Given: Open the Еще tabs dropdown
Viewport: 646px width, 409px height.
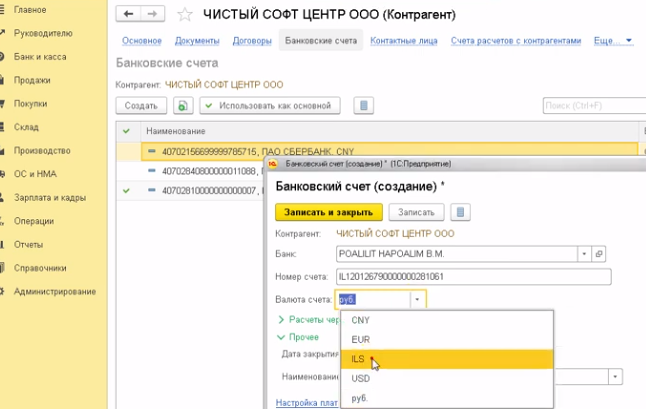Looking at the screenshot, I should pyautogui.click(x=613, y=41).
